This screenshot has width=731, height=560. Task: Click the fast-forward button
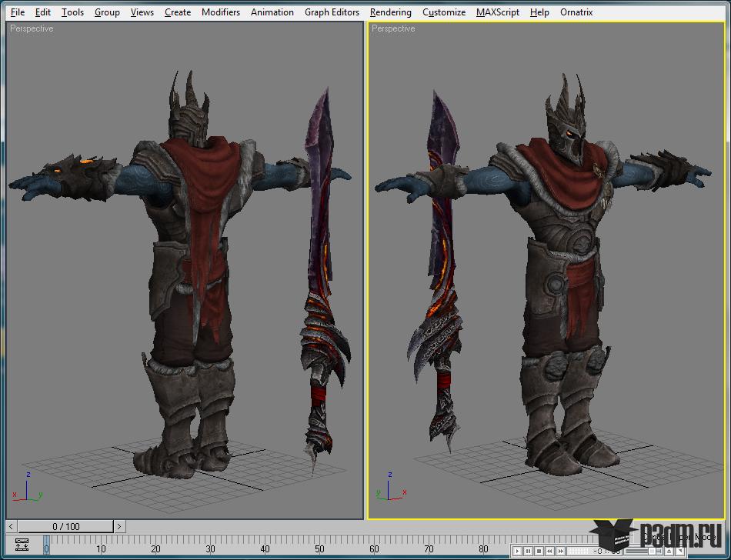click(x=561, y=551)
